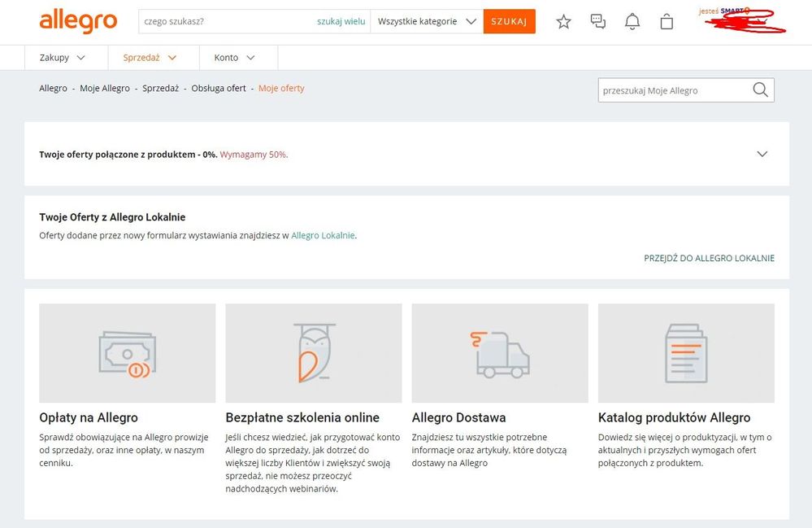Click 'Wymagamy 50%.' text
This screenshot has height=528, width=812.
pos(254,155)
